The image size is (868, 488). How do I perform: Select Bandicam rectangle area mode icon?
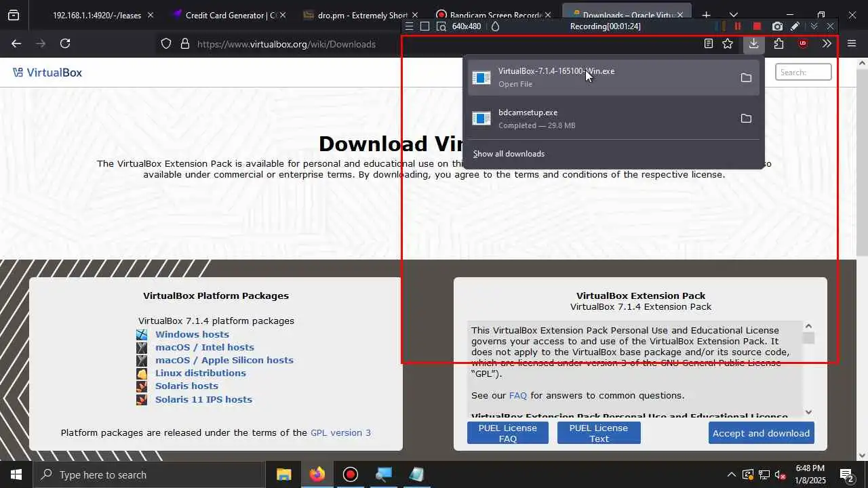[425, 26]
